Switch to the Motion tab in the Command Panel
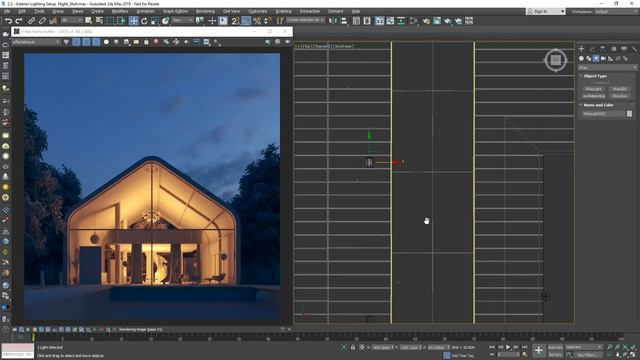 point(613,49)
